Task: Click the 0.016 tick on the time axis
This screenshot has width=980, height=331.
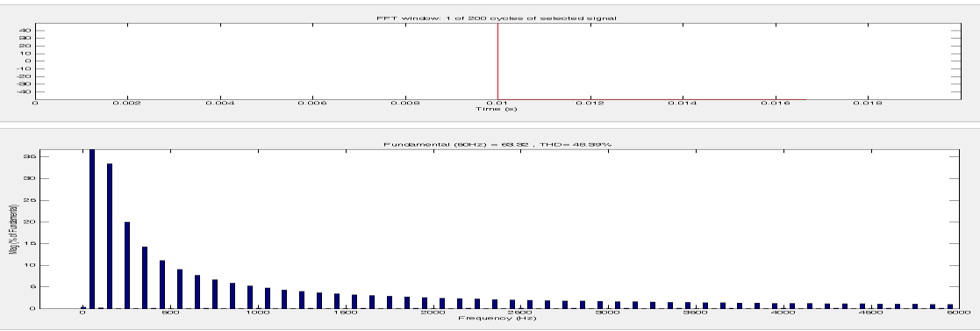Action: point(775,104)
